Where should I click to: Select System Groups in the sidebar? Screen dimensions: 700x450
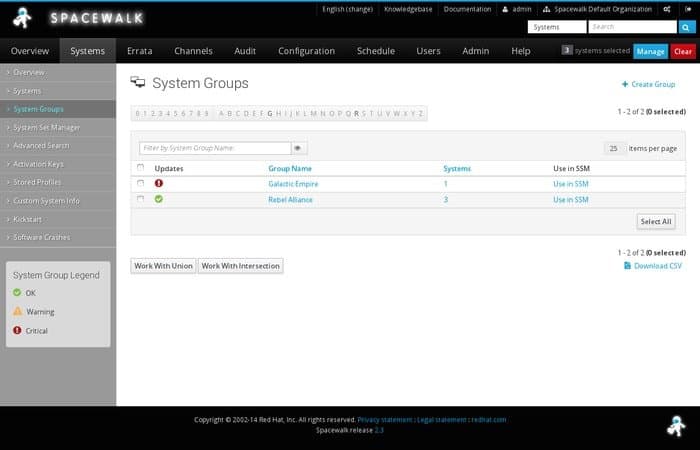pos(58,109)
